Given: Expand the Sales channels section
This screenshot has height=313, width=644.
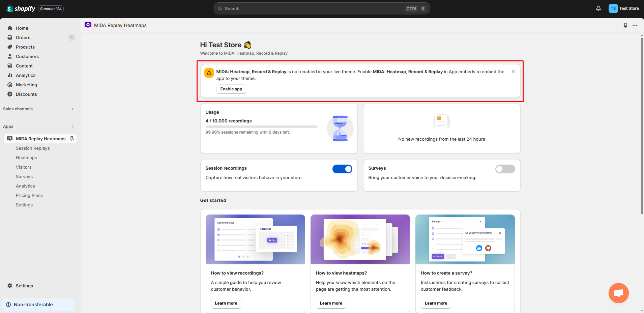Looking at the screenshot, I should (x=72, y=109).
